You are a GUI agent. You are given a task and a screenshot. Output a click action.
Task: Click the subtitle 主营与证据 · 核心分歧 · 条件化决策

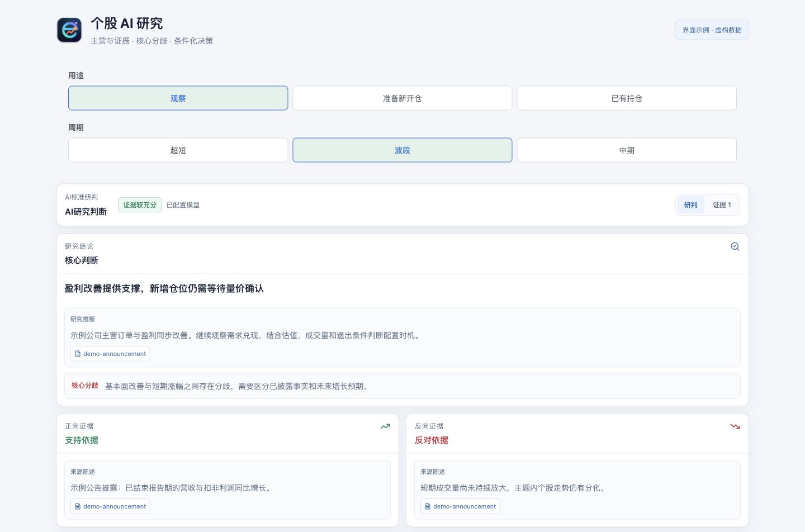click(151, 41)
